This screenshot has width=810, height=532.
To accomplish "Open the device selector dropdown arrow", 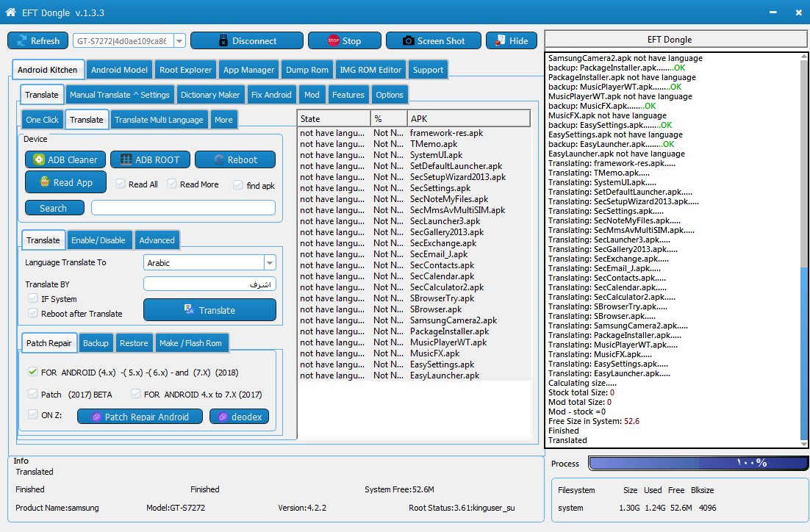I will point(179,41).
